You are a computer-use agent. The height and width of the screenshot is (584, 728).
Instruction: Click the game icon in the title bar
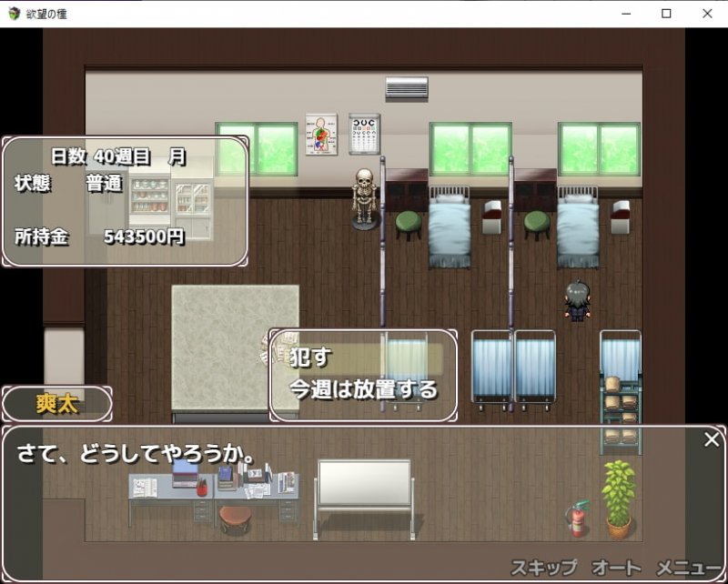pos(14,14)
